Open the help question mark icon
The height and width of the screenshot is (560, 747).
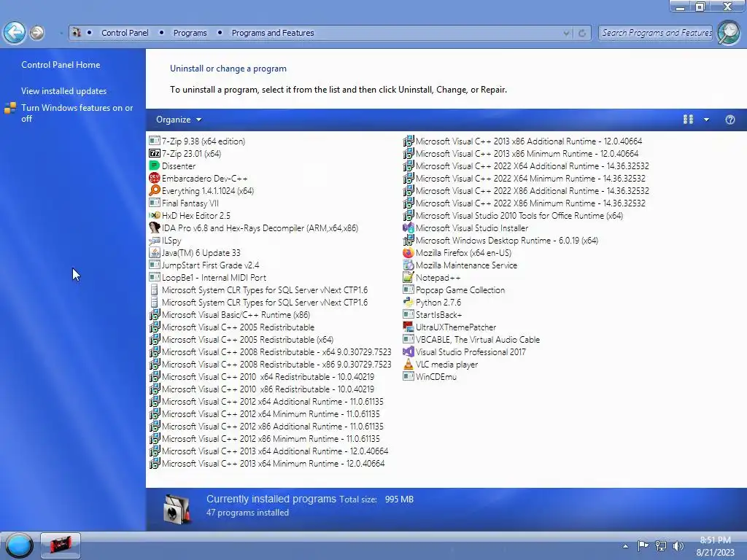(x=729, y=120)
